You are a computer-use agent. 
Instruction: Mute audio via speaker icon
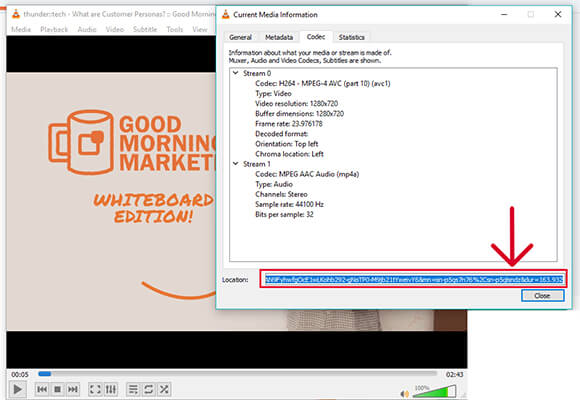tap(405, 394)
